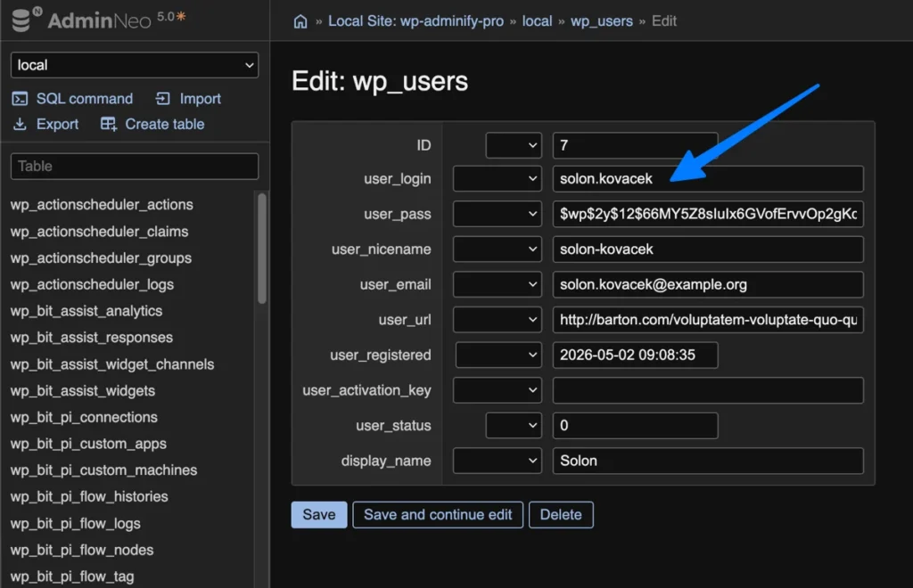This screenshot has height=588, width=913.
Task: Click the Delete button
Action: (x=561, y=515)
